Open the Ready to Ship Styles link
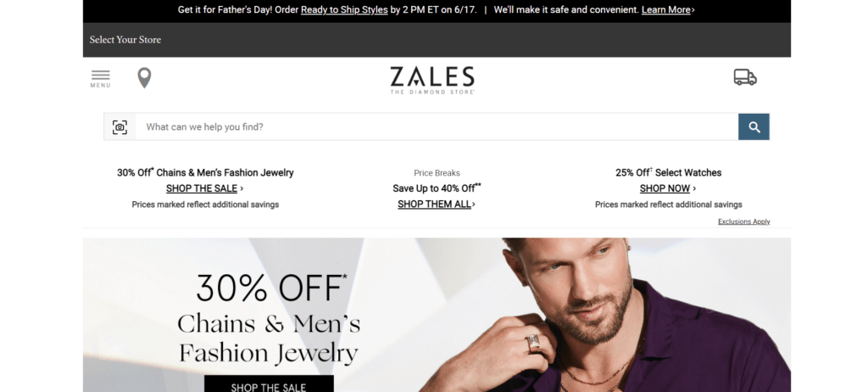The image size is (868, 392). [x=344, y=10]
